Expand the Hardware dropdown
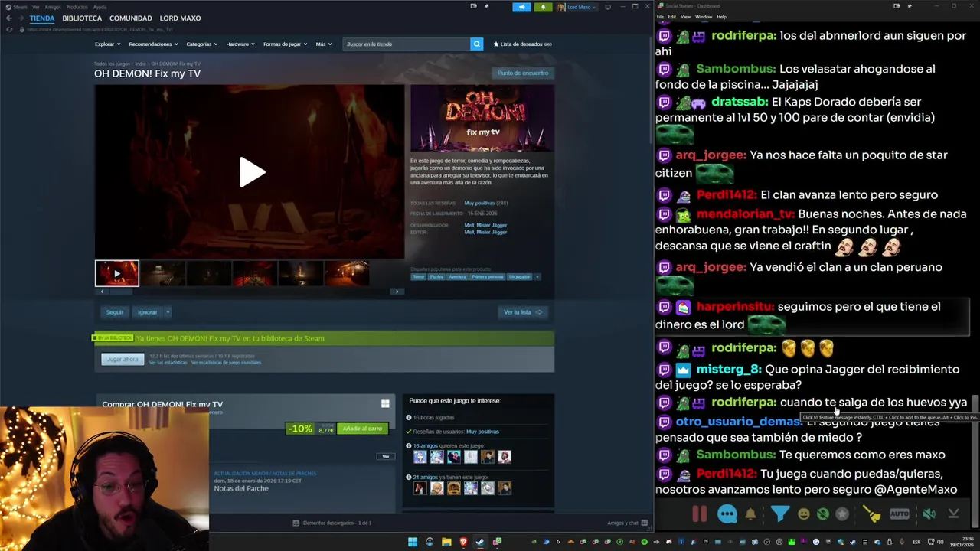The image size is (980, 551). (x=240, y=44)
